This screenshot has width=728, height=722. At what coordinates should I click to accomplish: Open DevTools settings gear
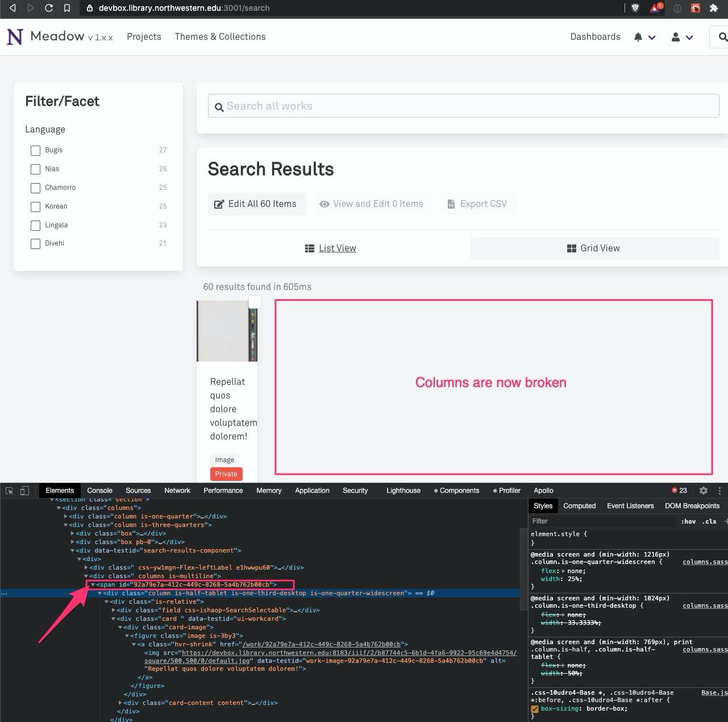pyautogui.click(x=704, y=491)
